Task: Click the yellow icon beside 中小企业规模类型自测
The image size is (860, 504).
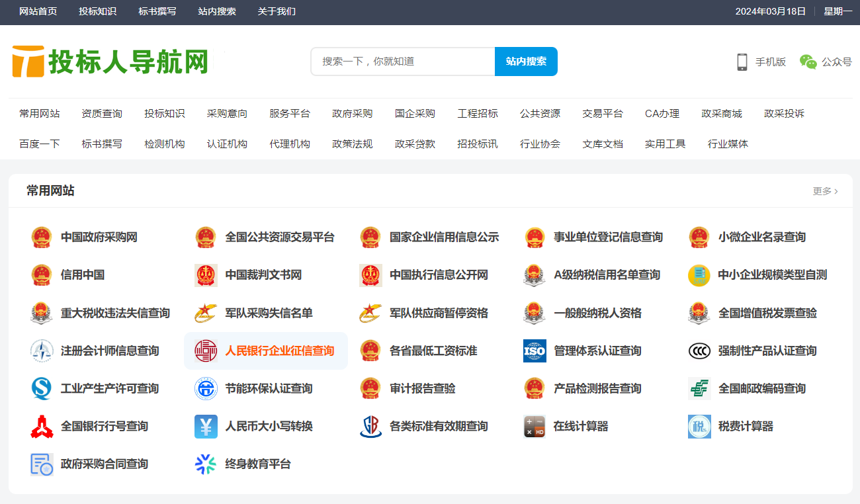Action: tap(699, 275)
